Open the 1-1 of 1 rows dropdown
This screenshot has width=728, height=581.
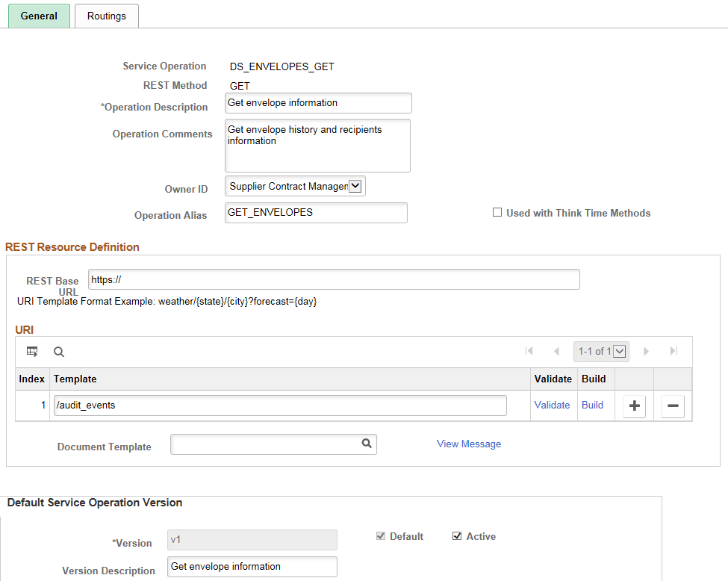602,352
